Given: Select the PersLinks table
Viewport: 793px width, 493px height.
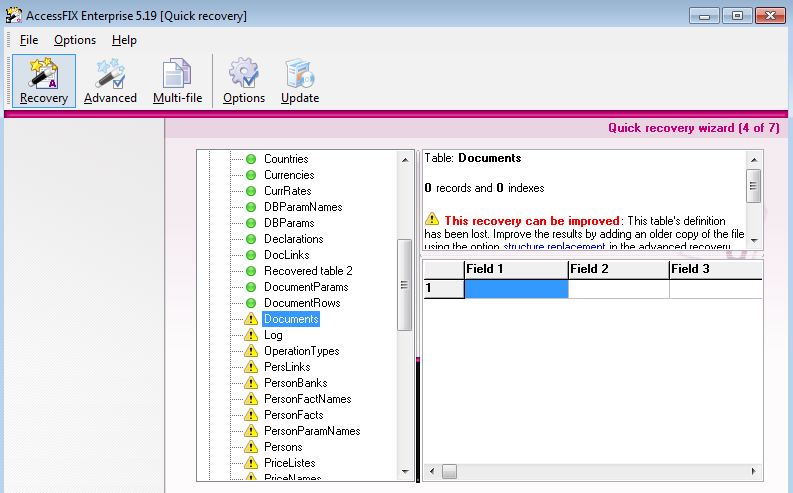Looking at the screenshot, I should tap(287, 367).
